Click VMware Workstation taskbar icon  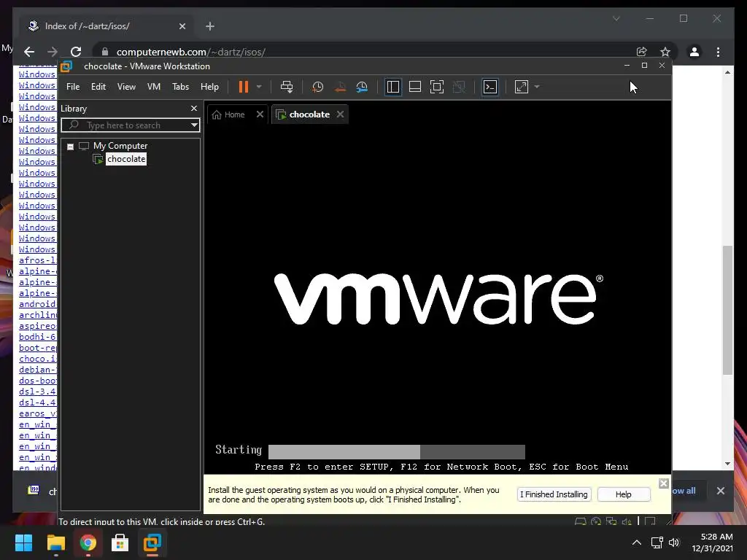[152, 542]
